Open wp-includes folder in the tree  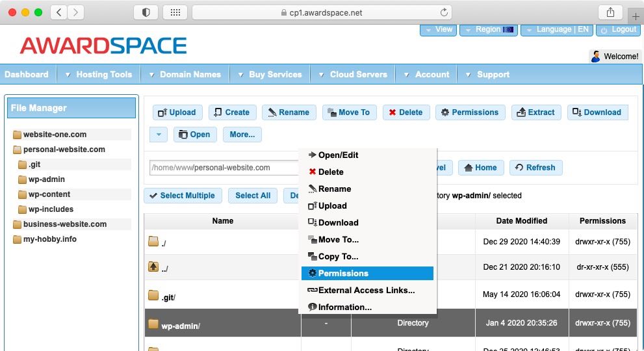click(51, 209)
